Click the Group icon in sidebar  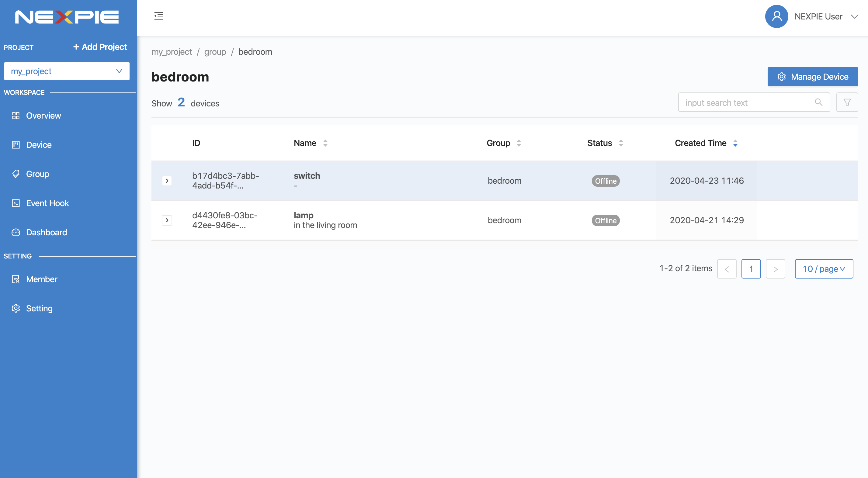15,174
